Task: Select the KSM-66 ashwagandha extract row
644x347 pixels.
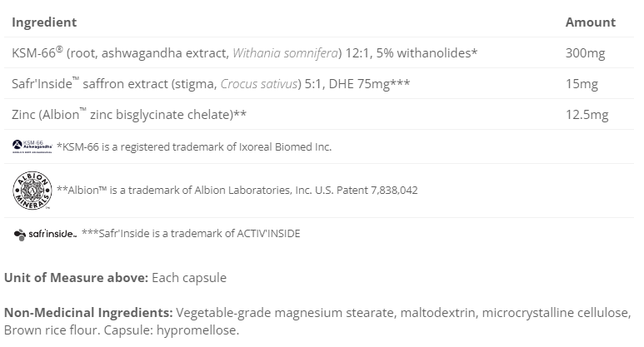Action: click(245, 53)
